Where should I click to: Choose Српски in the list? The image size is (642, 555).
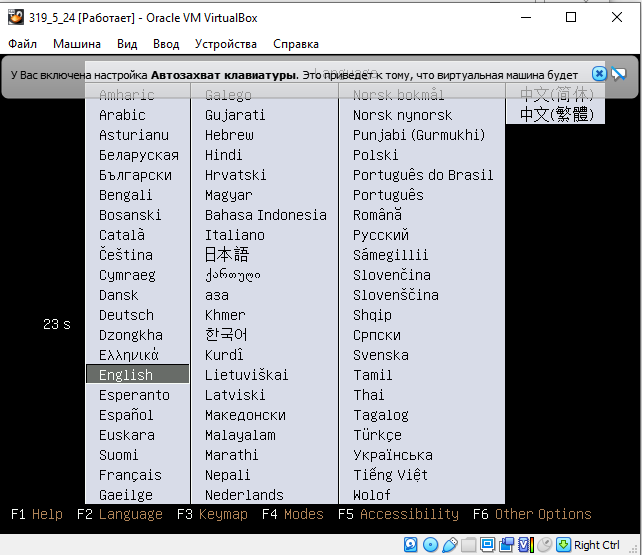(x=377, y=335)
